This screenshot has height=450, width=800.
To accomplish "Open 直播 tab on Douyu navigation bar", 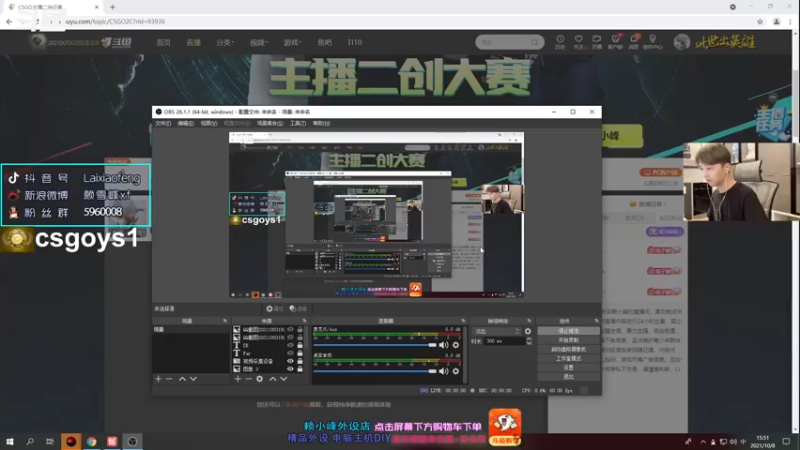I will (193, 42).
